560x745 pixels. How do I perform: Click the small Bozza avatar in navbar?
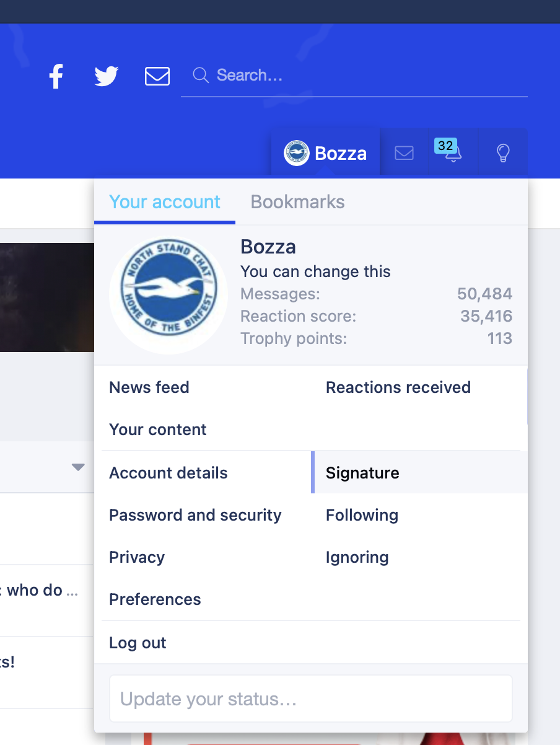296,153
